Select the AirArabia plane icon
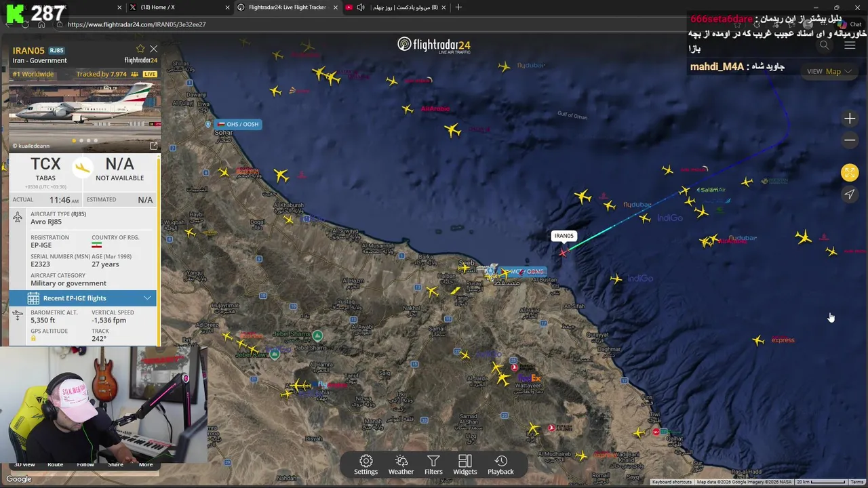Image resolution: width=868 pixels, height=488 pixels. (x=408, y=109)
